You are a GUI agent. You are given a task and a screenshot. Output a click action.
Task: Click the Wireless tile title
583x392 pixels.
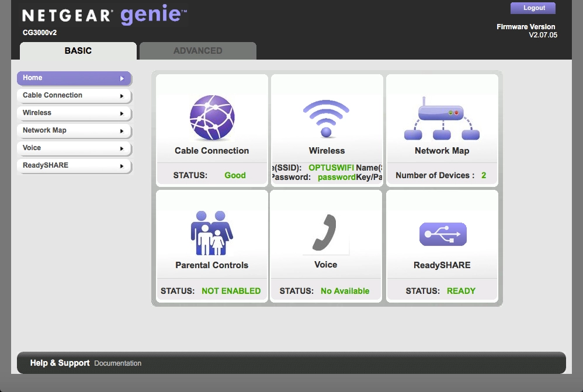(327, 151)
